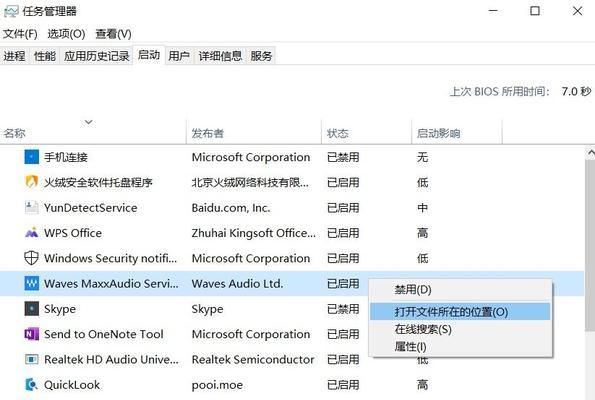Click publisher Baidu.com, Inc.
595x400 pixels.
click(231, 208)
